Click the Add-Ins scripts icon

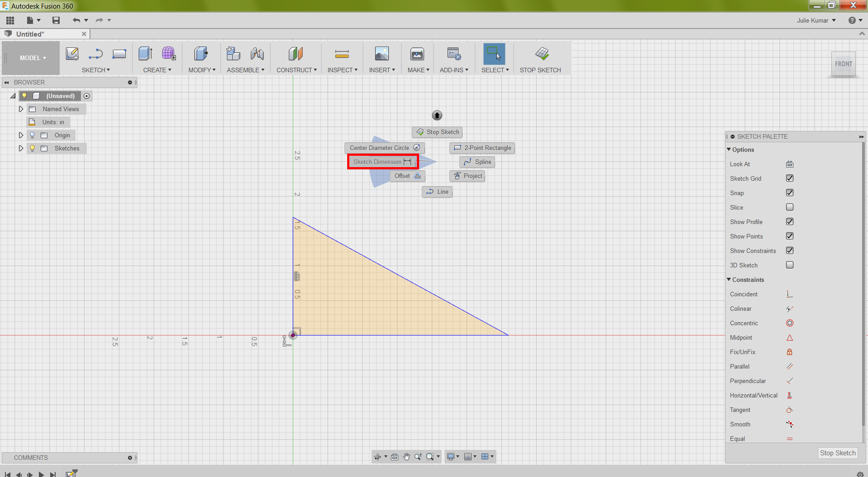[x=454, y=54]
